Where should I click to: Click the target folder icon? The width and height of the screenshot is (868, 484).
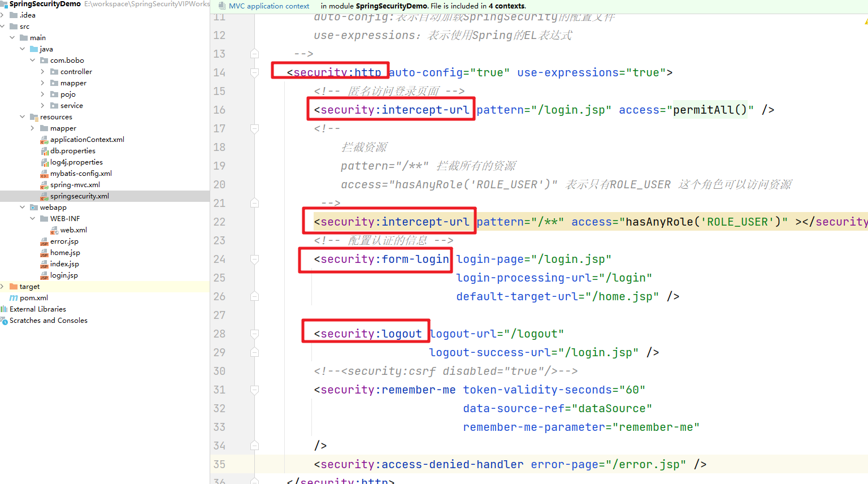tap(14, 287)
